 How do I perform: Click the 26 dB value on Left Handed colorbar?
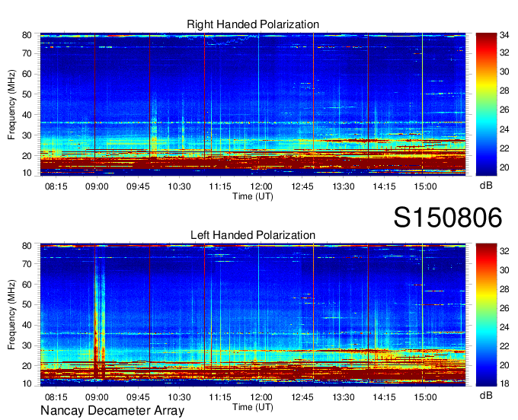click(504, 308)
